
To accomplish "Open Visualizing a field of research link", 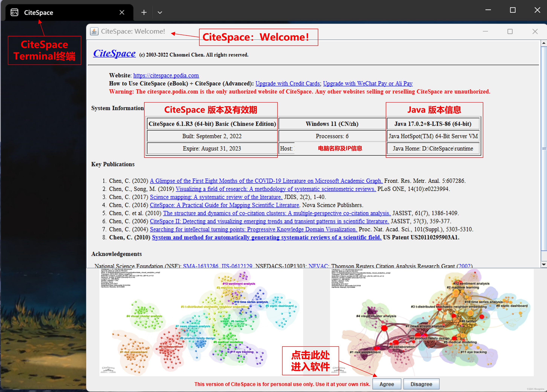I will point(276,189).
